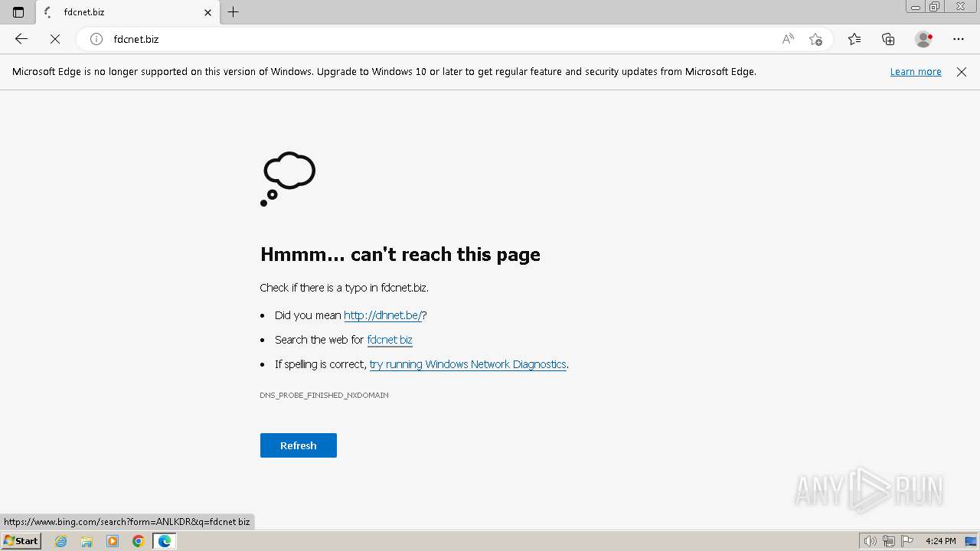
Task: Open the profile avatar menu
Action: tap(923, 39)
